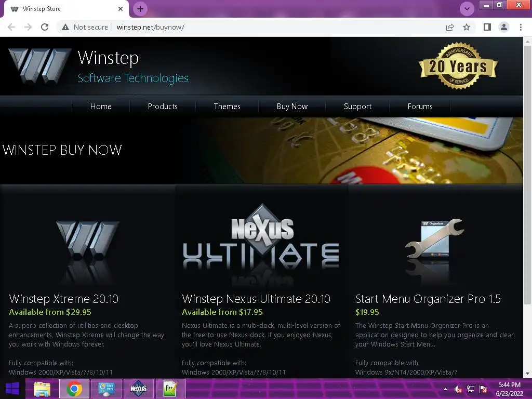Click the 20 Years anniversary badge
The height and width of the screenshot is (399, 532).
pyautogui.click(x=458, y=66)
